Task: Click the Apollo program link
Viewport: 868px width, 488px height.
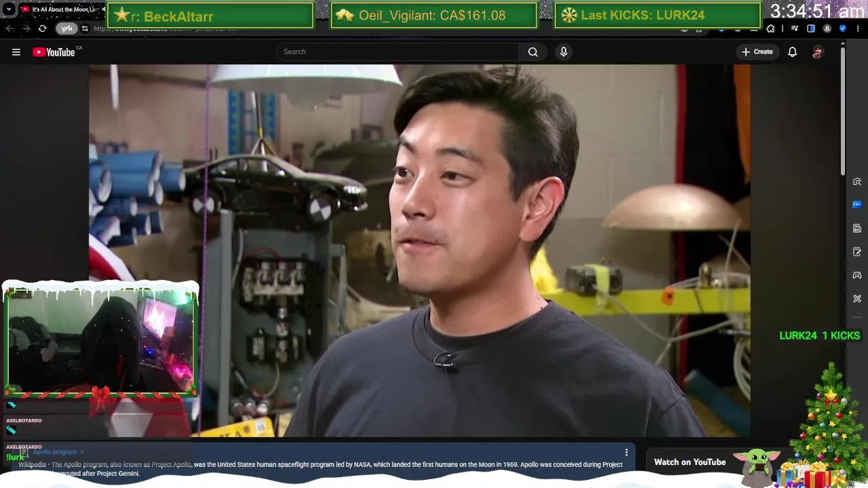Action: pos(58,452)
